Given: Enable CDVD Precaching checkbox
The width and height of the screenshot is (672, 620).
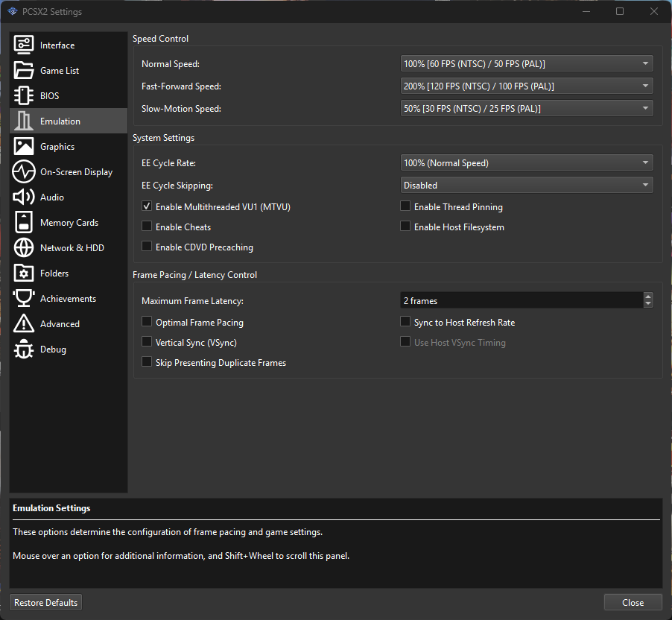Looking at the screenshot, I should [x=147, y=247].
